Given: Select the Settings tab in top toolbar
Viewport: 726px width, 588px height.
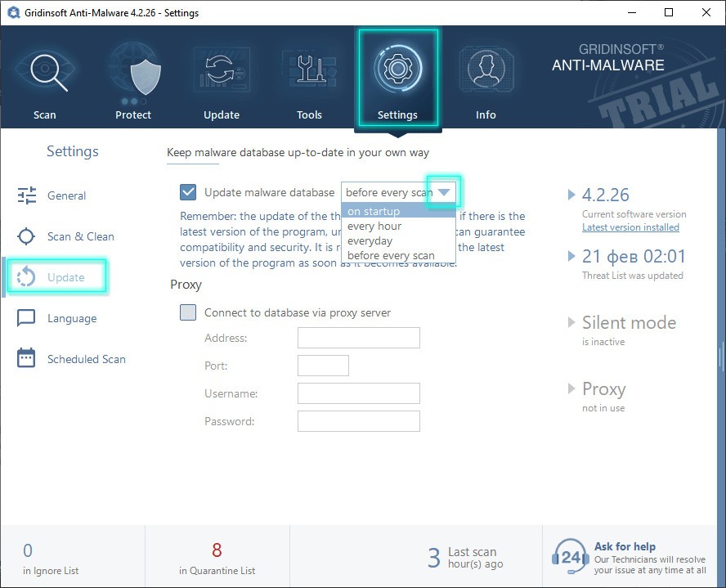Looking at the screenshot, I should click(397, 78).
